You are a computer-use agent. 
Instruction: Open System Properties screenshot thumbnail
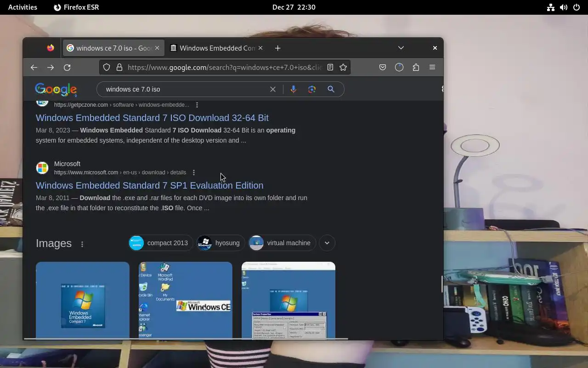288,300
